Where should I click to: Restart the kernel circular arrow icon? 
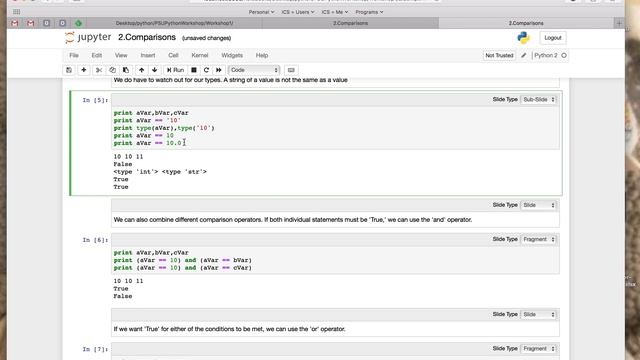click(206, 70)
